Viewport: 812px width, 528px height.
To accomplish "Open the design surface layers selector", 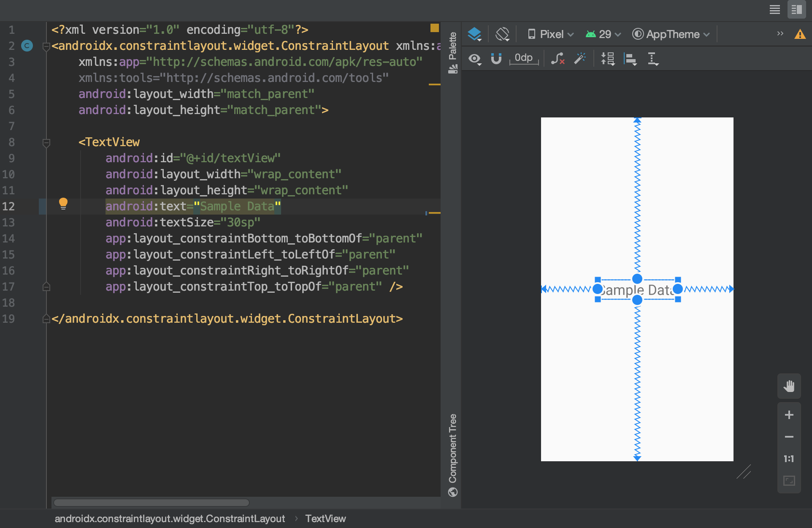I will tap(475, 34).
